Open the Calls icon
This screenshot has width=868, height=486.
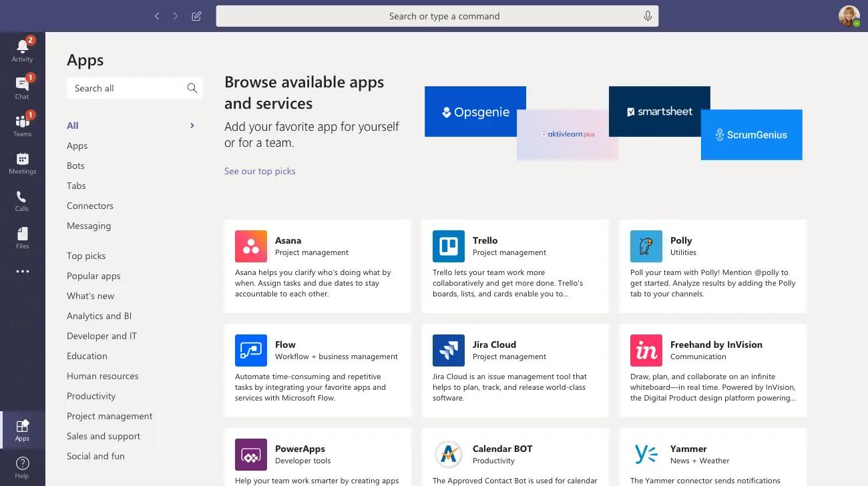pos(22,198)
